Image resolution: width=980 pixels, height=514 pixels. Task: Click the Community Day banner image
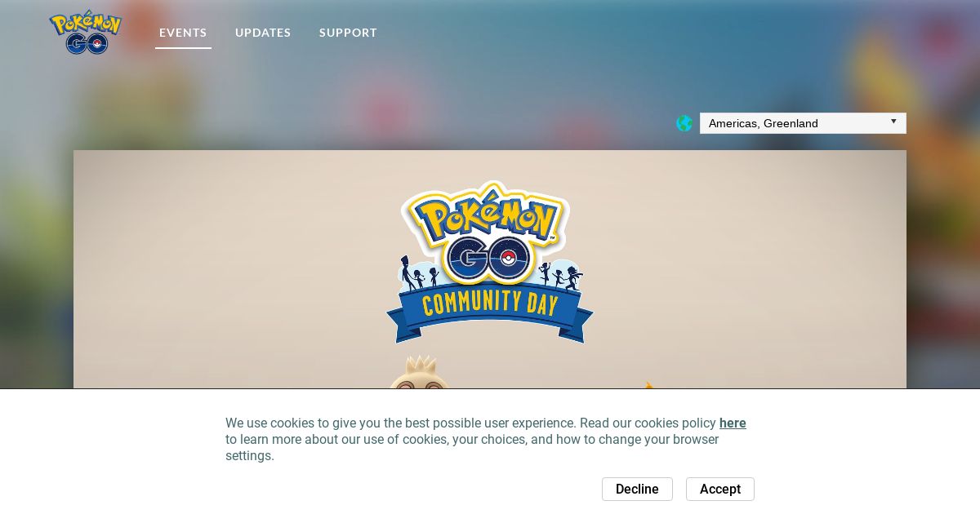pyautogui.click(x=490, y=269)
